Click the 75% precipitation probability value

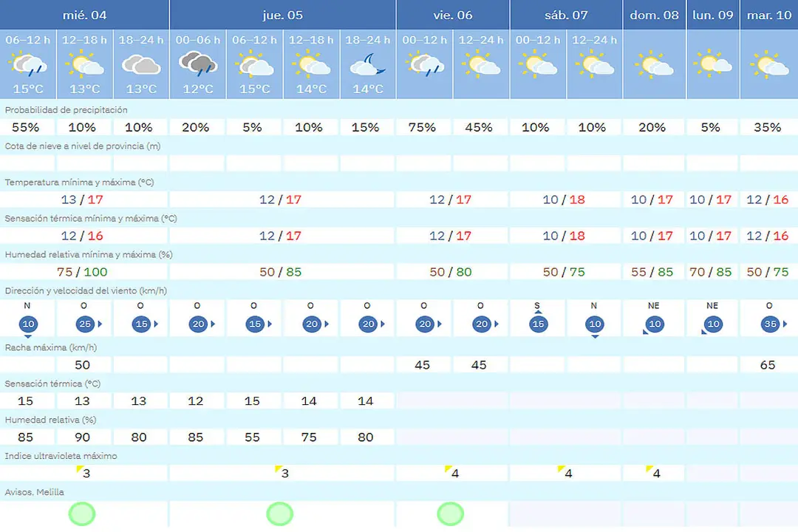tap(422, 127)
